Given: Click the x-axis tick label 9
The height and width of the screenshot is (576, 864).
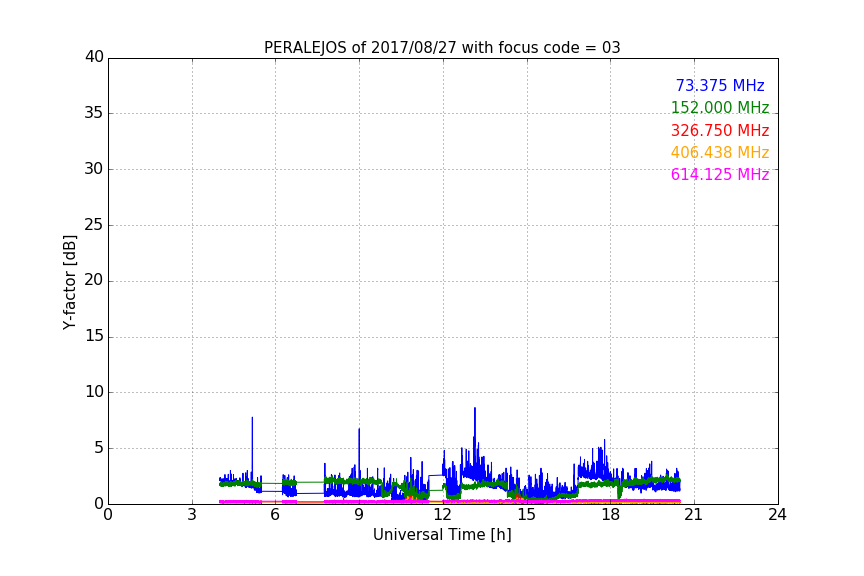Looking at the screenshot, I should pyautogui.click(x=359, y=515).
